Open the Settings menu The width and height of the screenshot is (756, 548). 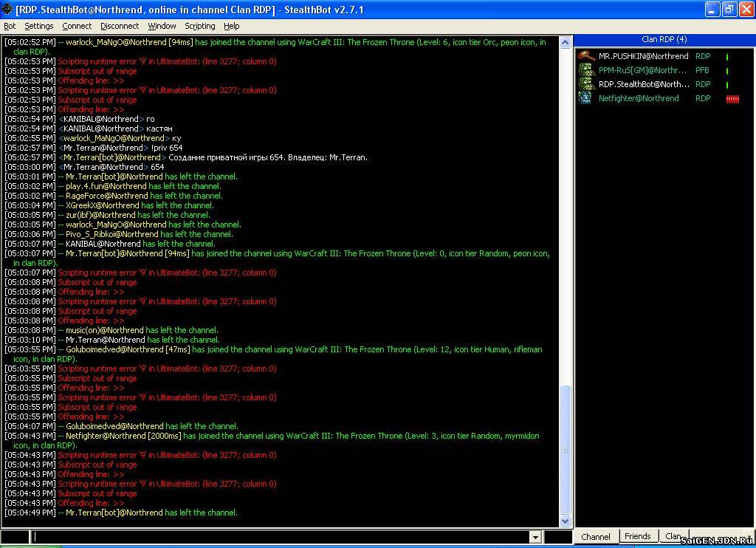tap(39, 26)
